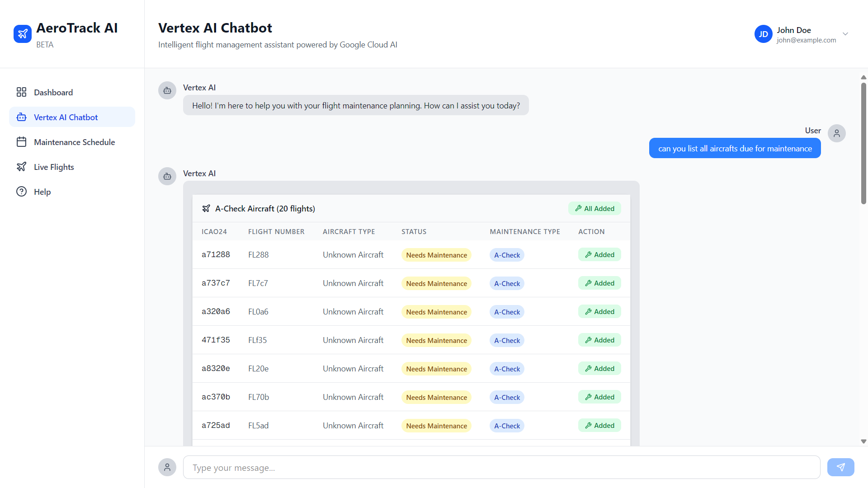Open Dashboard from the sidebar
This screenshot has width=868, height=488.
pos(53,92)
